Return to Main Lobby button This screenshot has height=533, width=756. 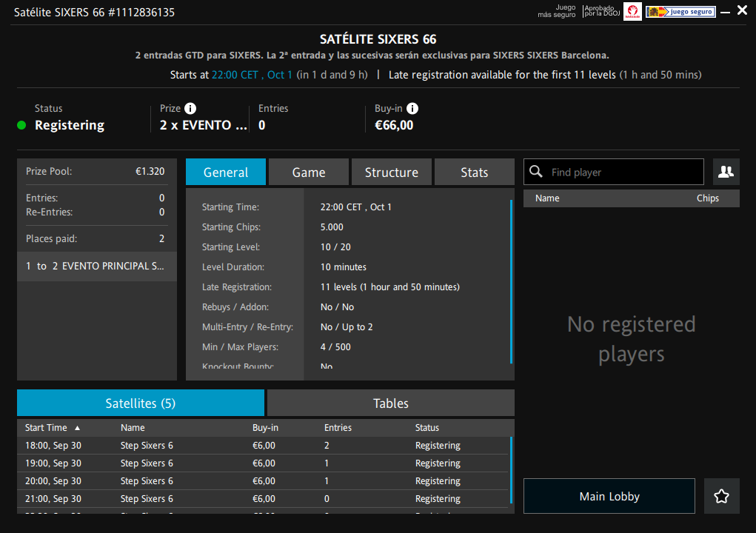coord(609,496)
